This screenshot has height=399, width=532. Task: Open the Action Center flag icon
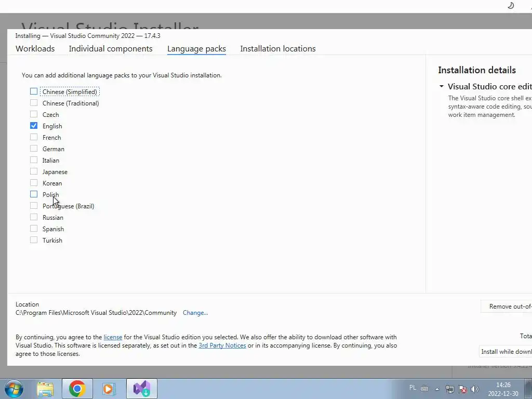coord(462,389)
